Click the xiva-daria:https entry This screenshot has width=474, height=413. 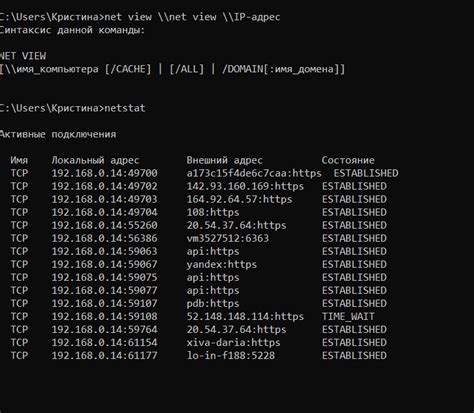pyautogui.click(x=233, y=342)
